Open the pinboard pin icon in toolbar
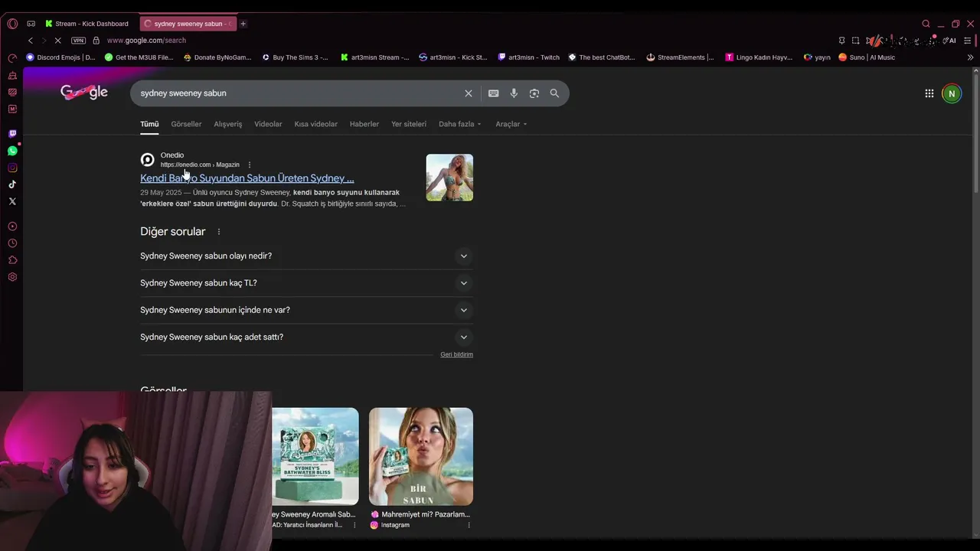The image size is (980, 551). 841,41
